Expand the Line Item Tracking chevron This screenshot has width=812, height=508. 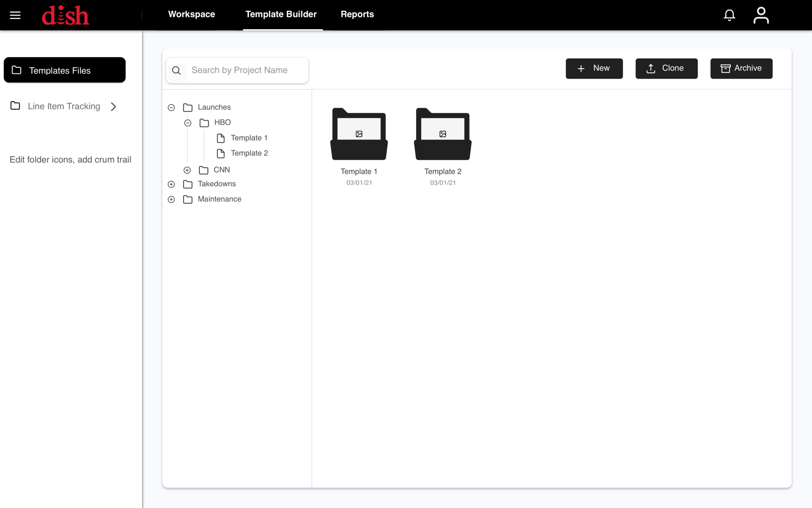click(114, 106)
